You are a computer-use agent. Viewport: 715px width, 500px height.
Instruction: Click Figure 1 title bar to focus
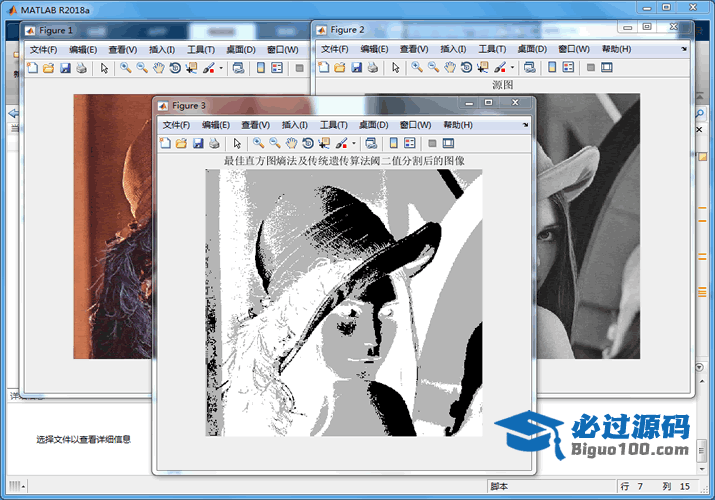[164, 31]
